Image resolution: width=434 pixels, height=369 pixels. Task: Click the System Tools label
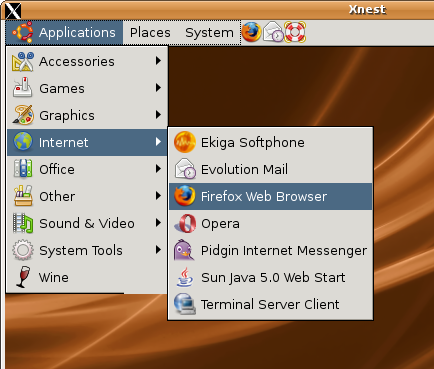[x=81, y=250]
